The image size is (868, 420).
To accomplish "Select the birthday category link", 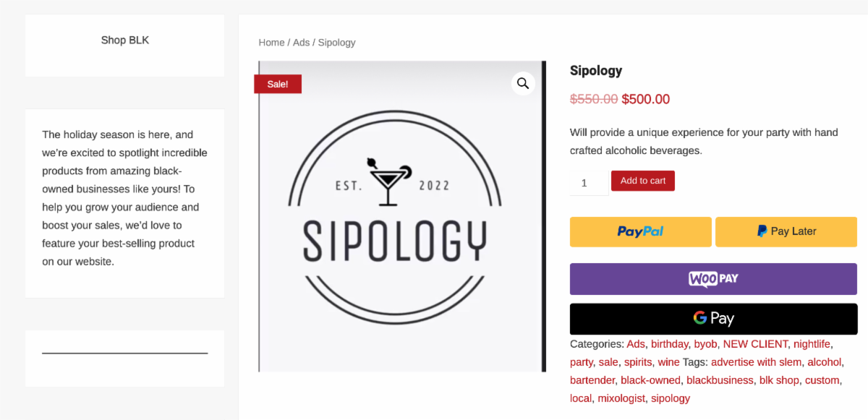I will (x=669, y=344).
